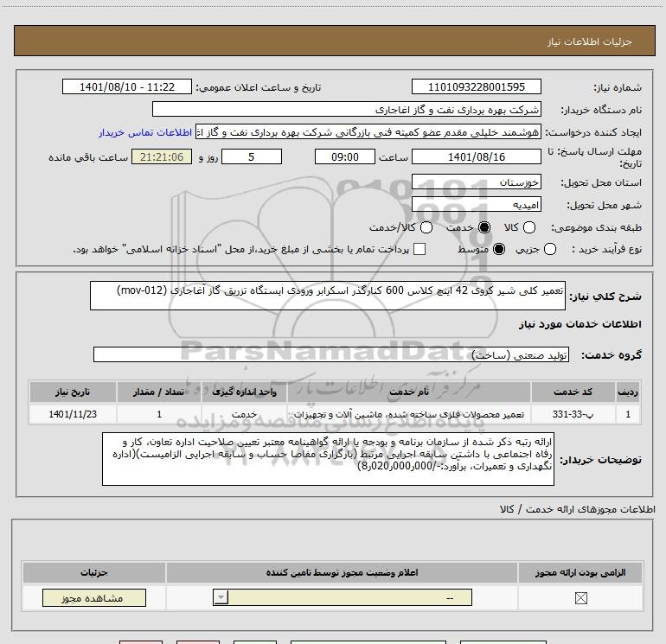Click the نام خدمت column header

pyautogui.click(x=408, y=392)
